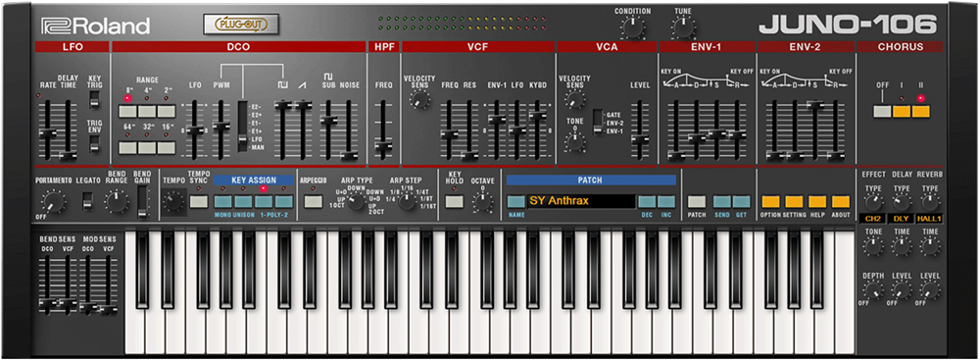Toggle the LEGATO switch
The image size is (980, 362).
tap(88, 200)
